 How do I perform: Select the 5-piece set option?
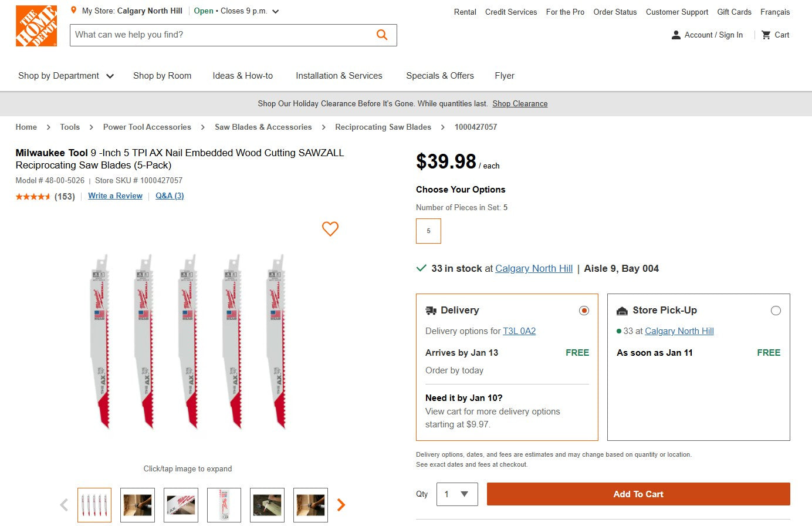coord(428,231)
